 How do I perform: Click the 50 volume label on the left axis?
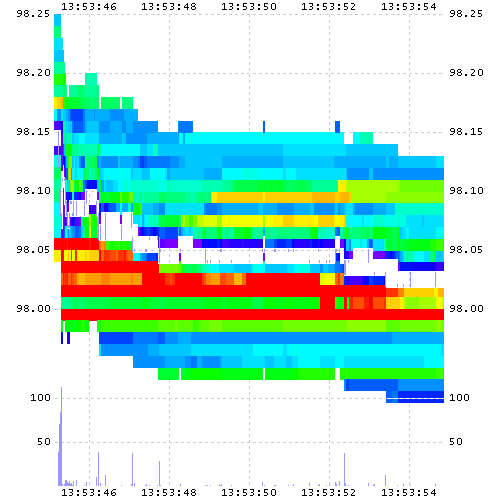44,442
